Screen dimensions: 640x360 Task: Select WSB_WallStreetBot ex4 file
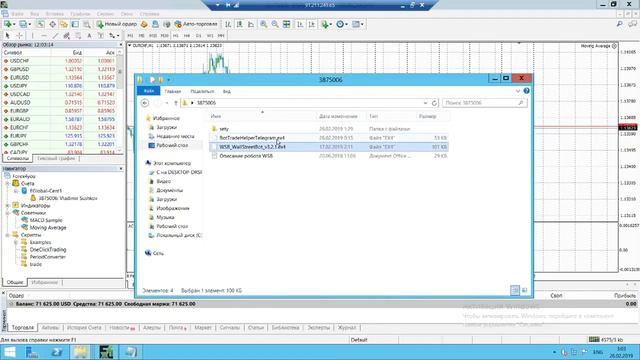point(329,147)
